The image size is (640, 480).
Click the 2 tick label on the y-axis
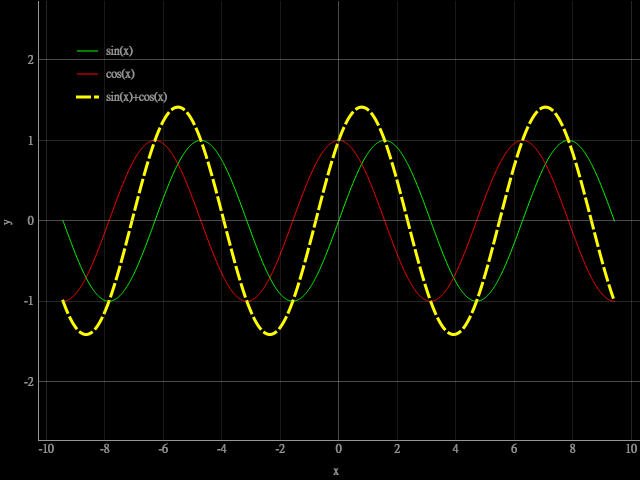coord(31,60)
